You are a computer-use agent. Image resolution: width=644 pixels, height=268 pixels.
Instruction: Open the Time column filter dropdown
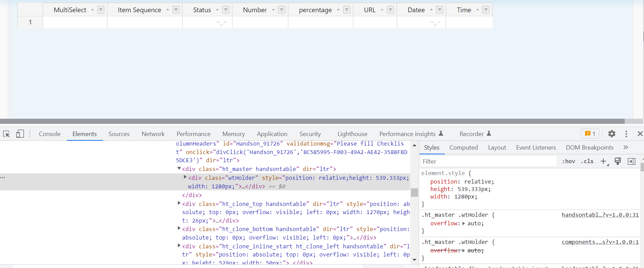coord(486,10)
